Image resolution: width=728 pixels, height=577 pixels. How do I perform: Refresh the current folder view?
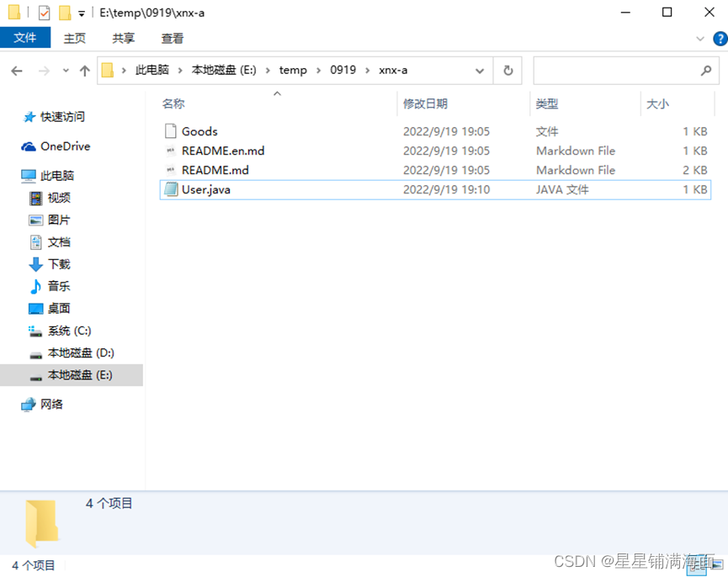[x=508, y=71]
